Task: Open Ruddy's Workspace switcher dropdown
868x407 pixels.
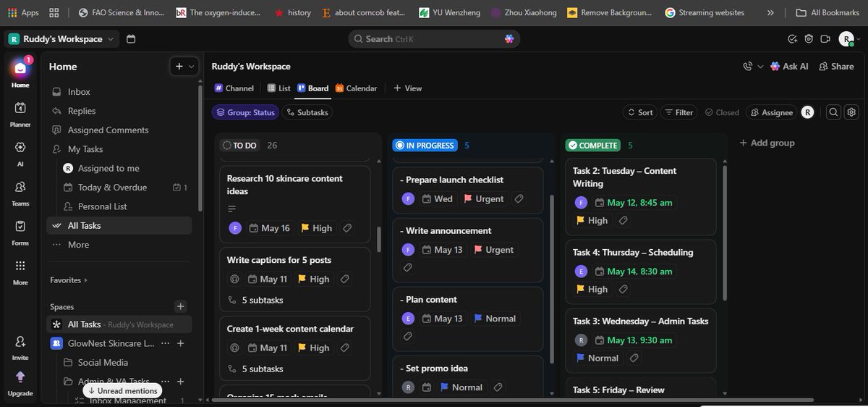Action: click(x=61, y=39)
